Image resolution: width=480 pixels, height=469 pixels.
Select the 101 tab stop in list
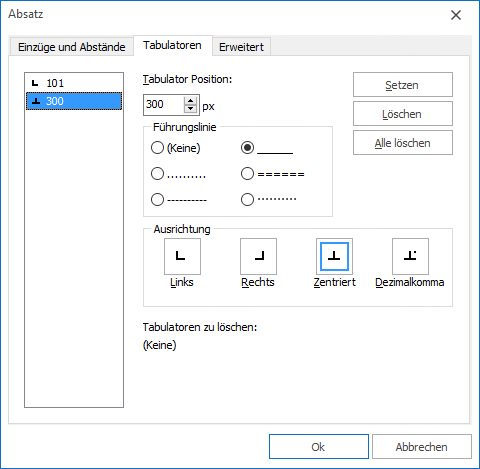74,83
